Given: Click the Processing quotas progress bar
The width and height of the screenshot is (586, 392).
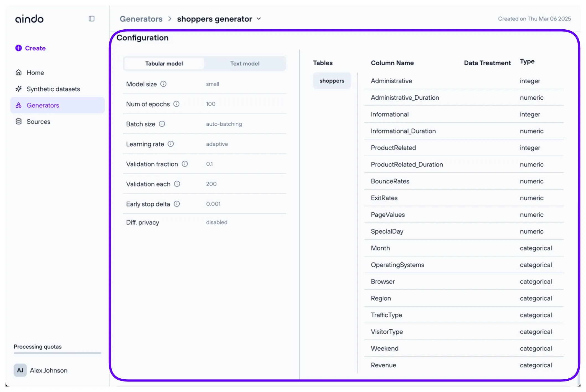Looking at the screenshot, I should (57, 353).
